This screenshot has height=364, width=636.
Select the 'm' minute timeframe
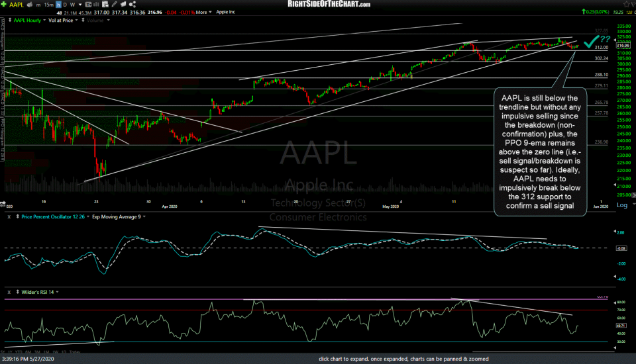(38, 5)
